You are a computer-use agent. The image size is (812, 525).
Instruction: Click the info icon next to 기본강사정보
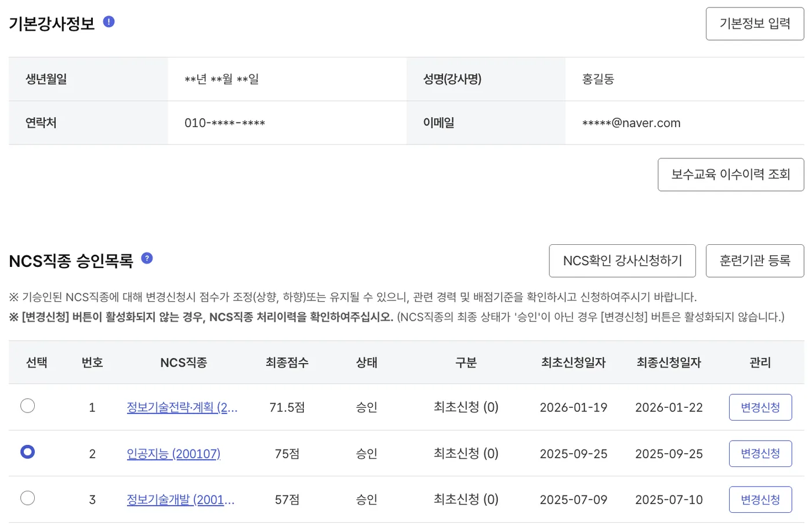point(108,22)
